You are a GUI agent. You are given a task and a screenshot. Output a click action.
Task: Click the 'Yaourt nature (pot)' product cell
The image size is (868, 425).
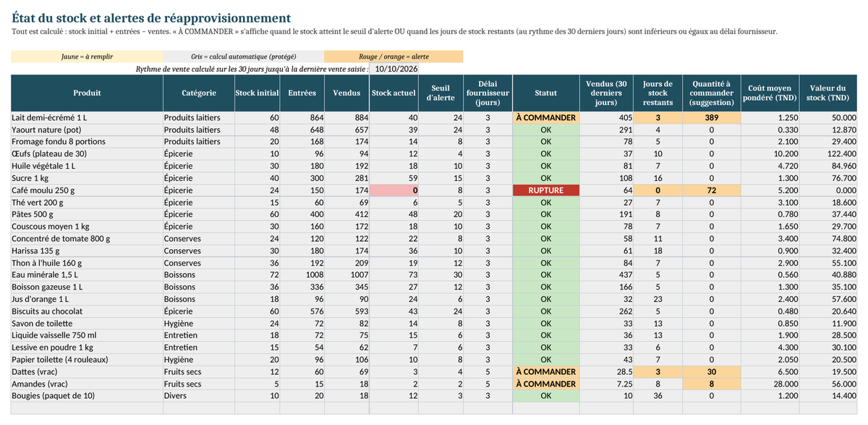pos(87,130)
